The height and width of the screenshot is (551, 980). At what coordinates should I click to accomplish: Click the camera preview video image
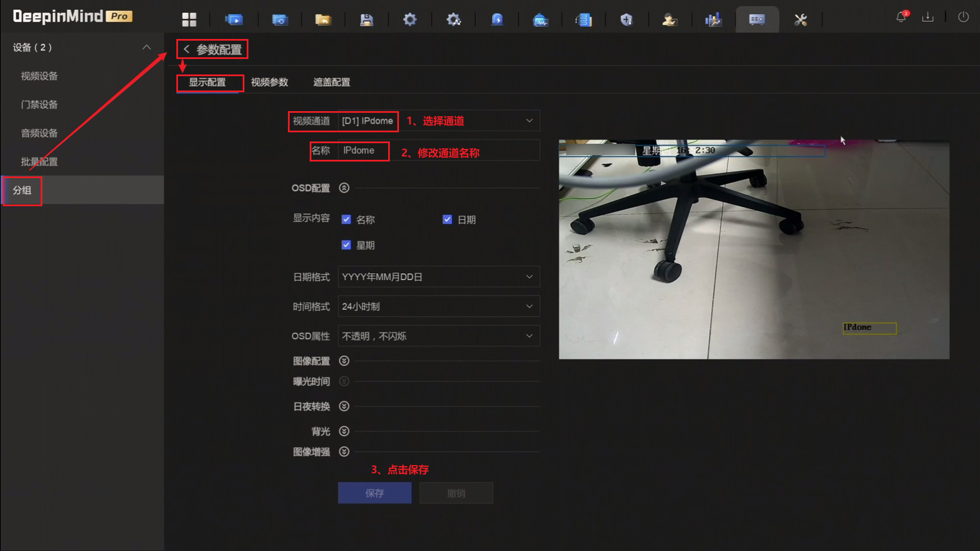(x=754, y=250)
